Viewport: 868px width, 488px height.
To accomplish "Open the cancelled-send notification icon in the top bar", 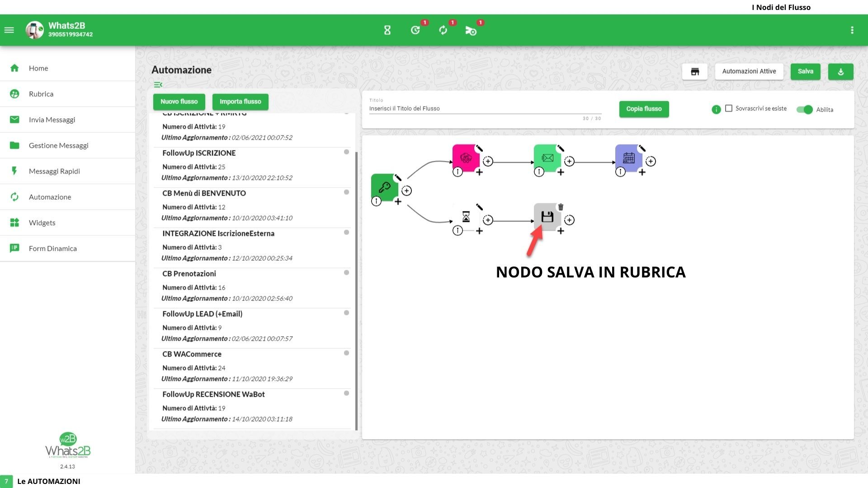I will tap(471, 30).
